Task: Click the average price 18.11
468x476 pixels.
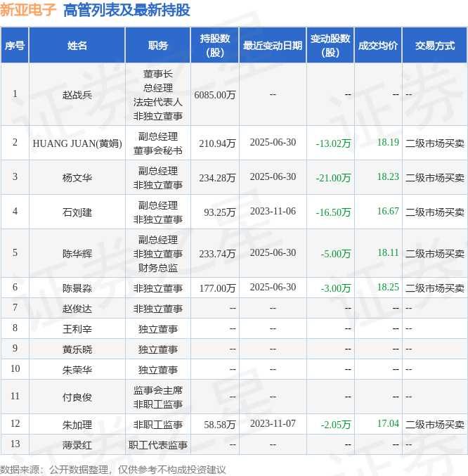Action: pyautogui.click(x=388, y=252)
